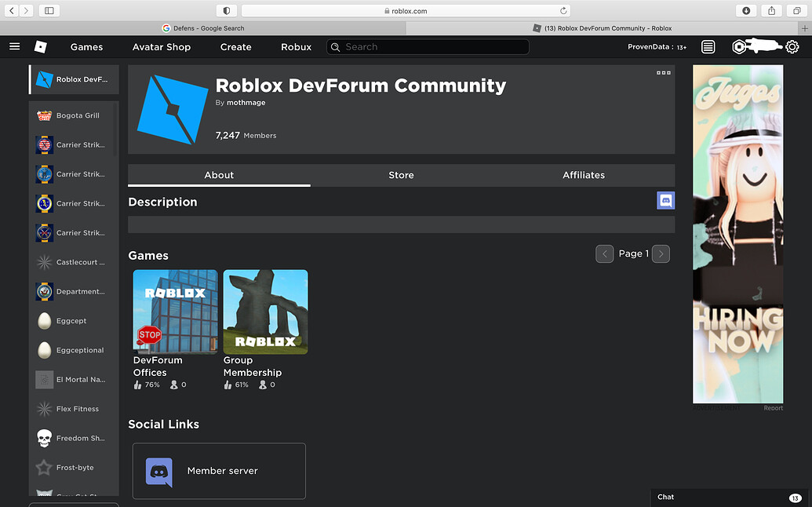This screenshot has height=507, width=812.
Task: Go to previous games page arrow
Action: tap(604, 253)
